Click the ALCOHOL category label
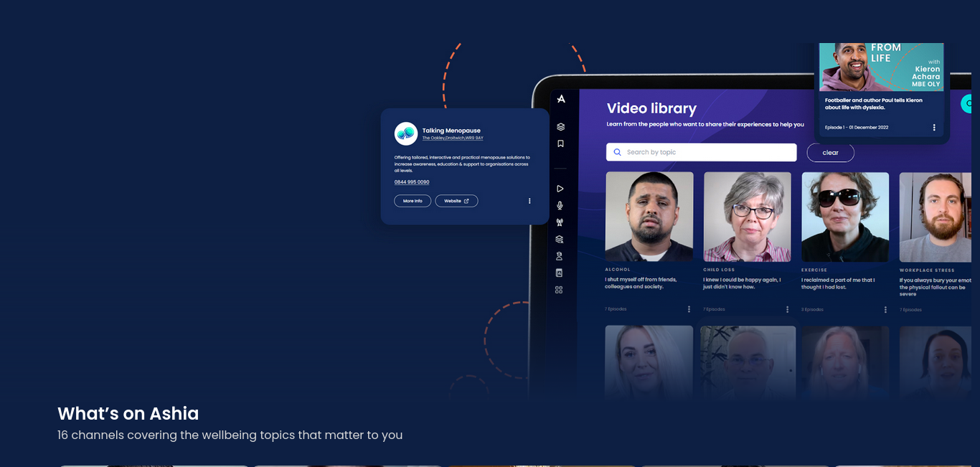 click(x=618, y=270)
